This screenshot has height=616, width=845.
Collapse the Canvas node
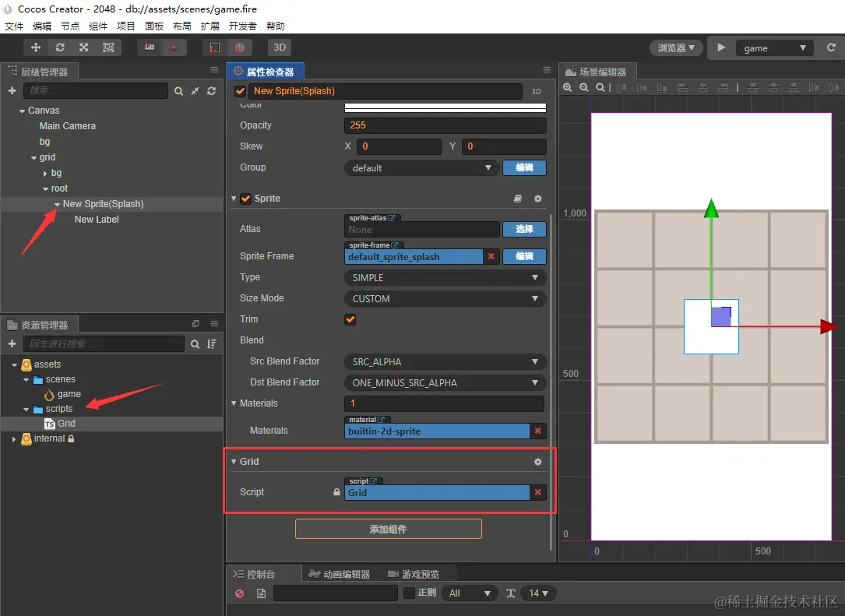[x=22, y=111]
